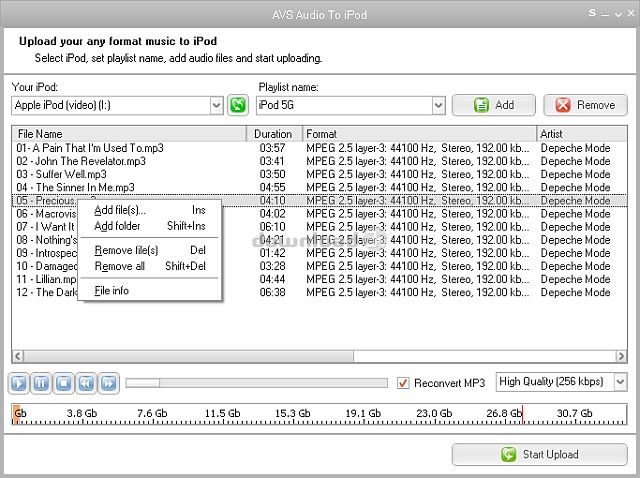Click duration 01:42 of track 09
Image resolution: width=640 pixels, height=478 pixels.
[272, 253]
